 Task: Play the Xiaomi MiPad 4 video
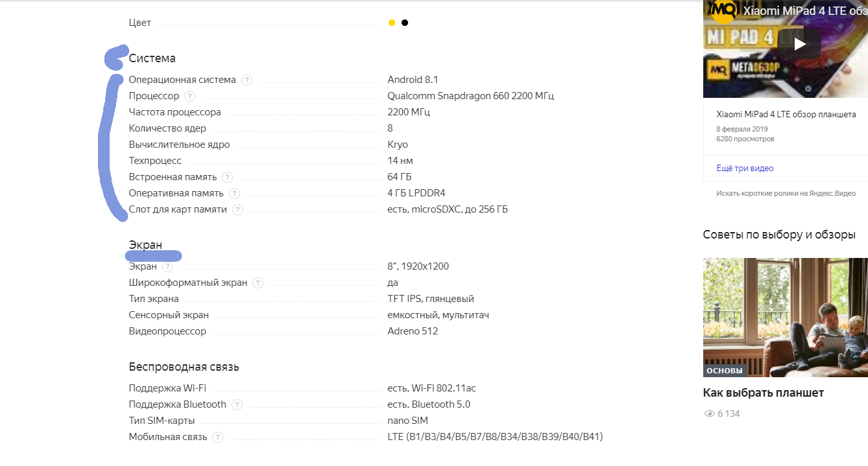[x=799, y=44]
